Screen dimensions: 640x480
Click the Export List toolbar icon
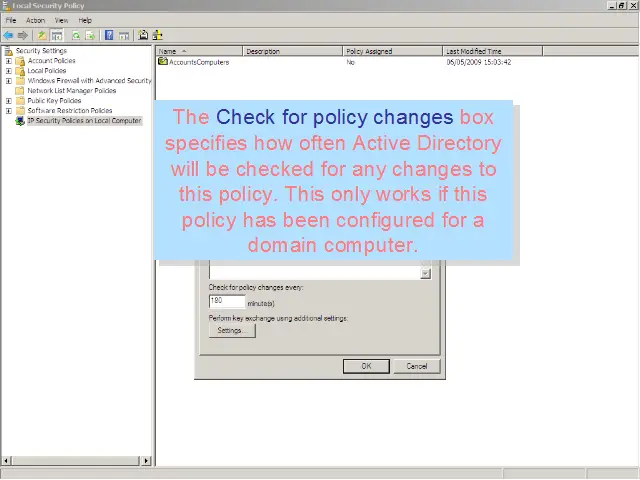[90, 35]
